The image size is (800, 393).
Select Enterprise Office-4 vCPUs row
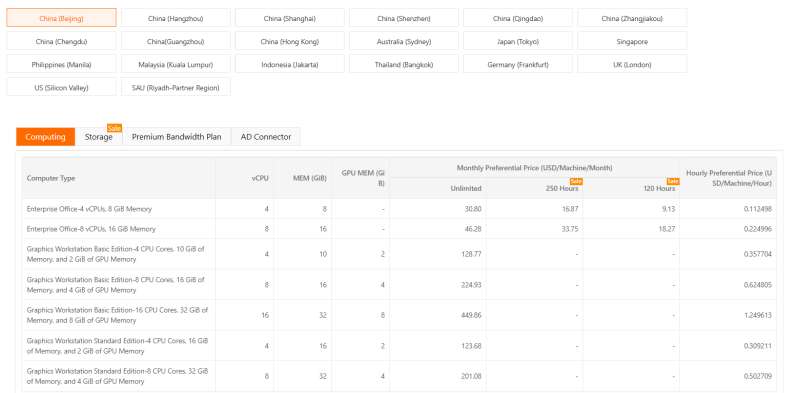point(399,209)
